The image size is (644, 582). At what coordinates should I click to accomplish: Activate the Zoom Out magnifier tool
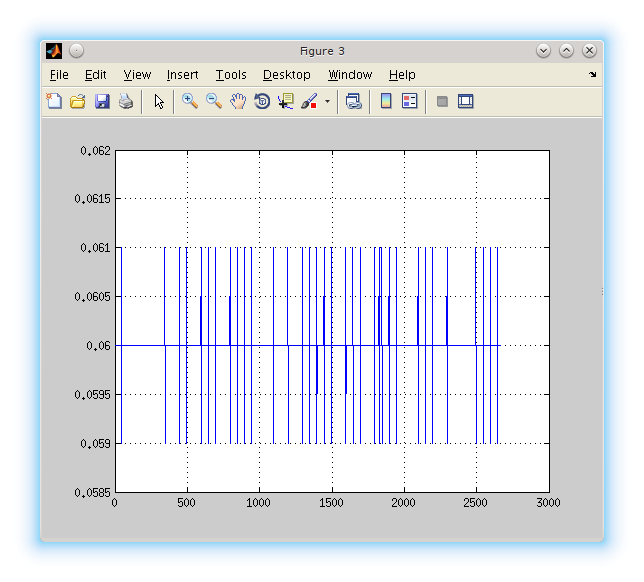(214, 101)
